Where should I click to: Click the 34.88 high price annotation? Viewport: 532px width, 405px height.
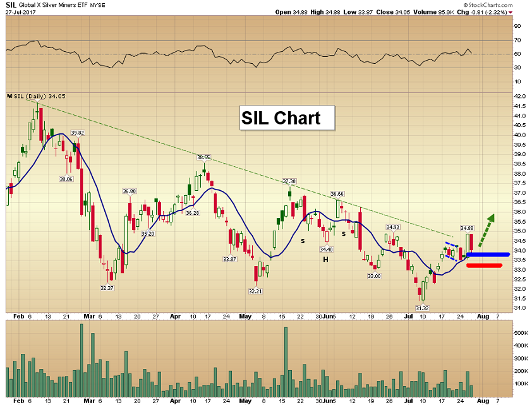tap(467, 228)
